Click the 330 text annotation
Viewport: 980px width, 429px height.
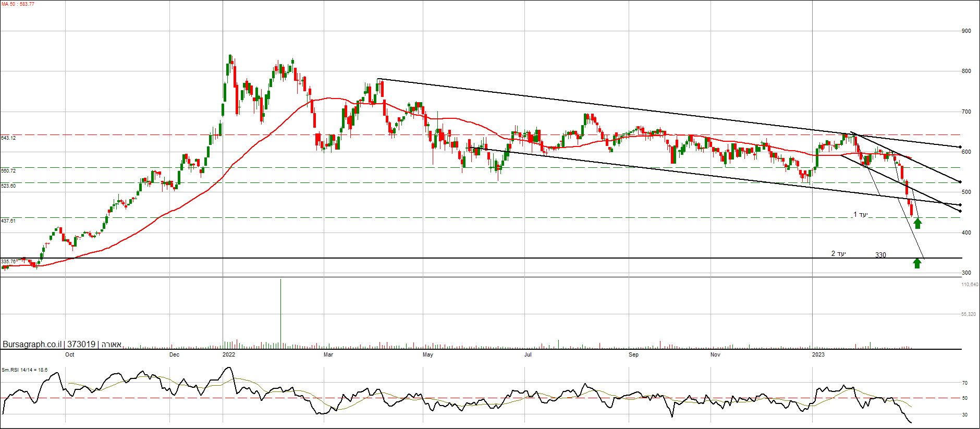click(x=880, y=255)
